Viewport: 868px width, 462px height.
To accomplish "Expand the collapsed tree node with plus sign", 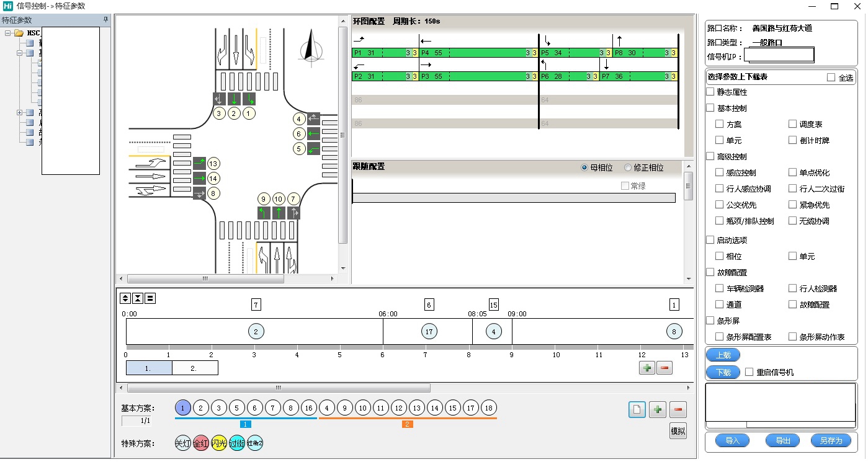I will coord(20,113).
